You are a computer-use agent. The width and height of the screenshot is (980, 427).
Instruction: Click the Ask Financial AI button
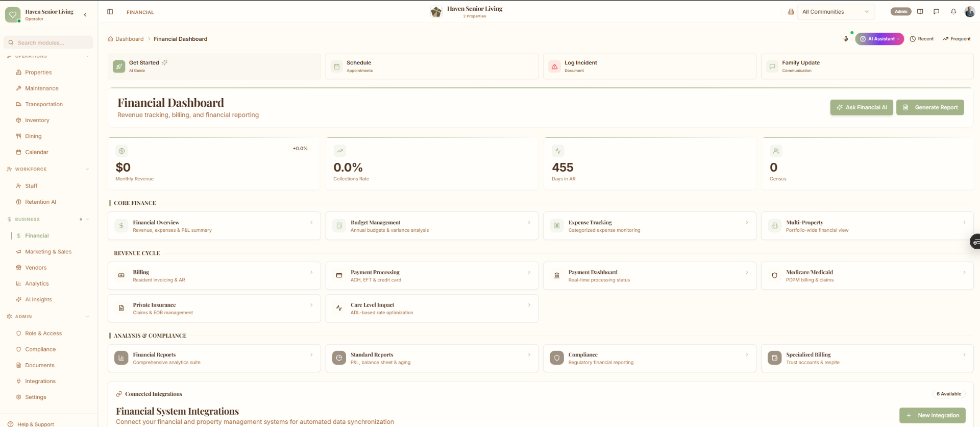point(862,107)
